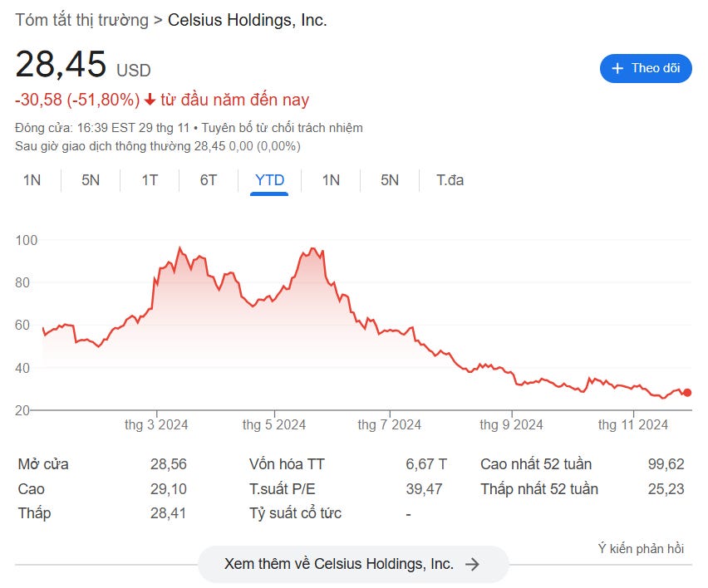Click the plus icon on Theo dõi
Viewport: 708px width, 588px height.
coord(617,68)
